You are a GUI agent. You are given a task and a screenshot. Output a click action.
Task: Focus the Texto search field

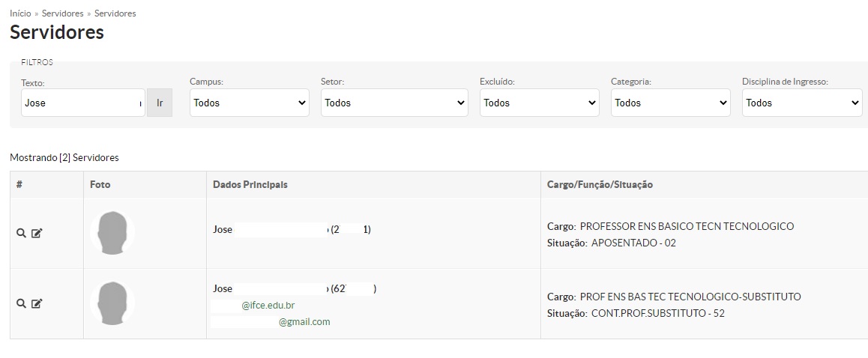point(83,103)
